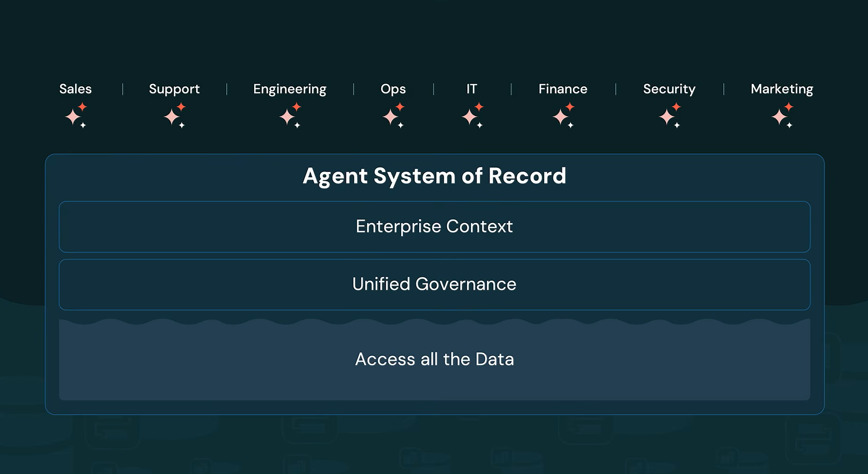The image size is (868, 474).
Task: Select the Support label
Action: (174, 89)
